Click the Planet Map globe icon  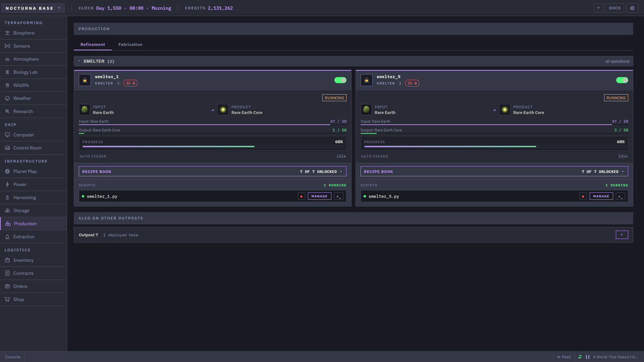coord(7,171)
